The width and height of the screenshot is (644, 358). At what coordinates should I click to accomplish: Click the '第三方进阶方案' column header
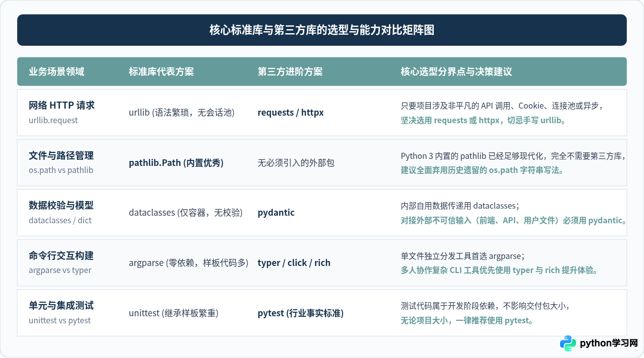(x=290, y=71)
